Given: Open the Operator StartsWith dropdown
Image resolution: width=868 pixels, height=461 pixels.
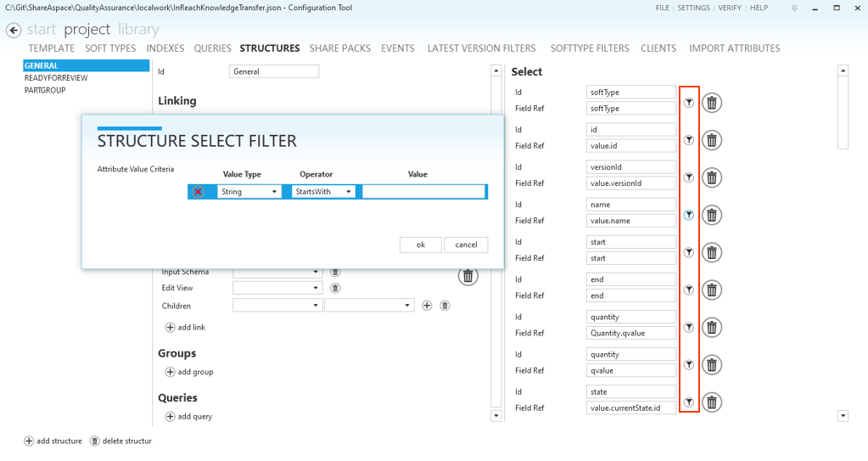Looking at the screenshot, I should pos(323,192).
